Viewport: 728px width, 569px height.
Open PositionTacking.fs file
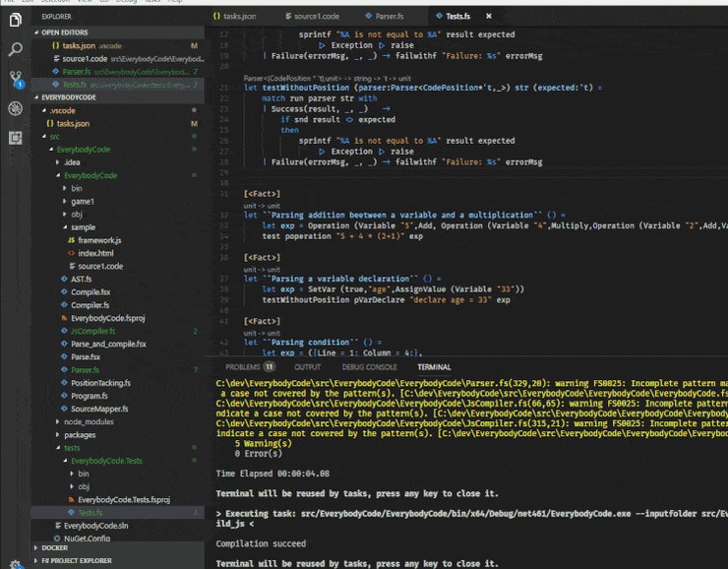point(100,383)
